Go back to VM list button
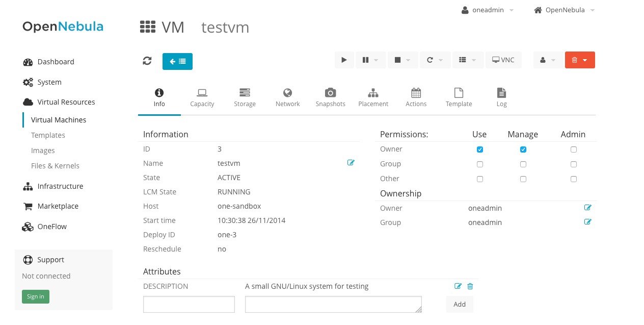Viewport: 644px width, 325px height. (177, 61)
